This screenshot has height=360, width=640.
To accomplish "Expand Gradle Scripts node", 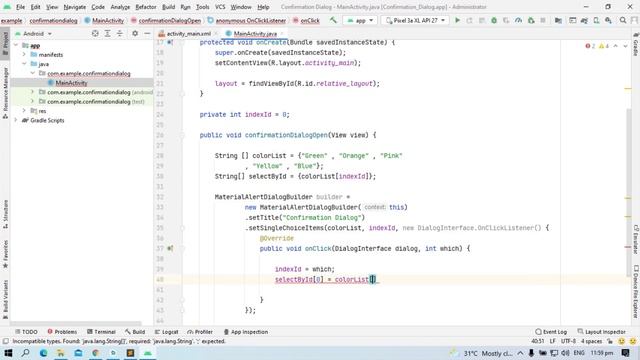I will coord(16,120).
